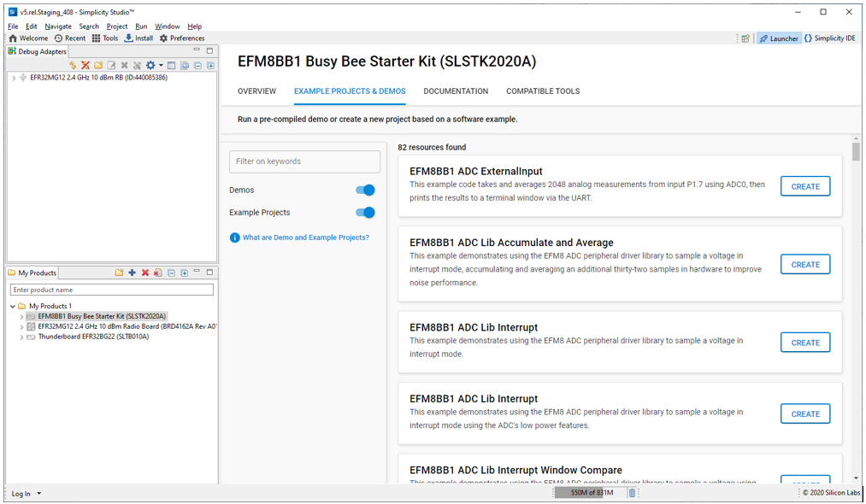Click the Open Perspective icon
This screenshot has width=866, height=504.
click(745, 38)
